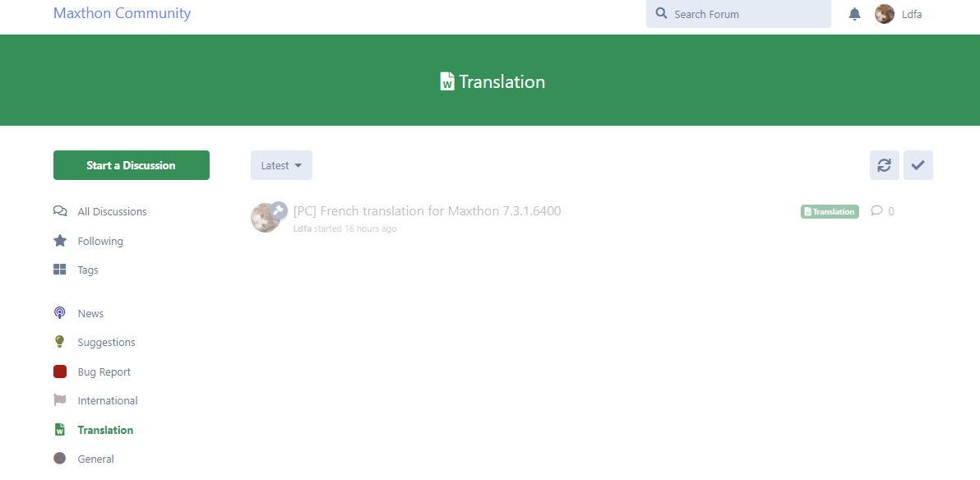Viewport: 980px width, 480px height.
Task: Open the Suggestions tag
Action: pos(106,343)
